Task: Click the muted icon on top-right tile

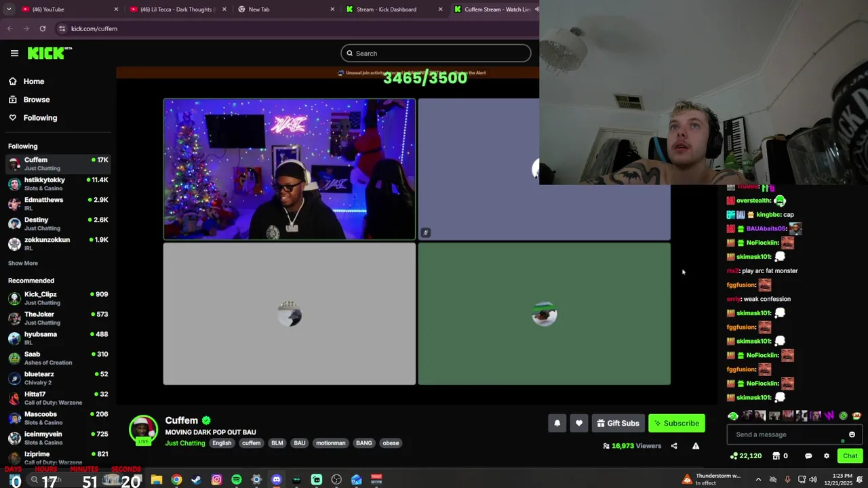Action: (x=425, y=232)
